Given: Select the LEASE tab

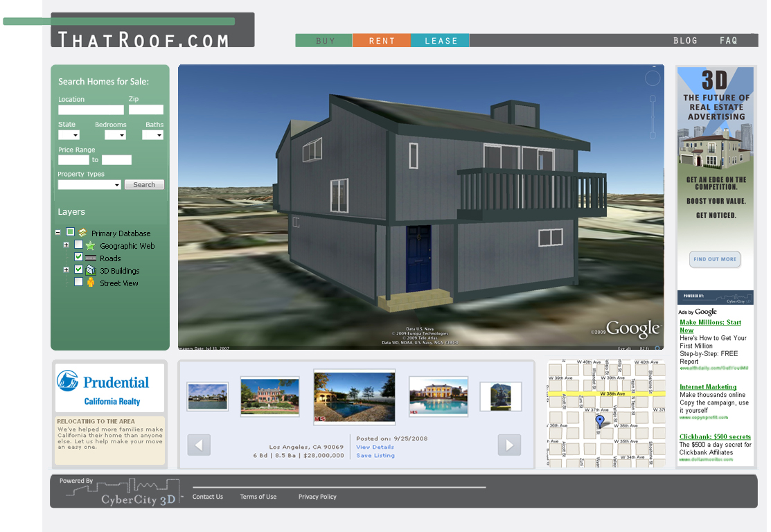Looking at the screenshot, I should (440, 41).
